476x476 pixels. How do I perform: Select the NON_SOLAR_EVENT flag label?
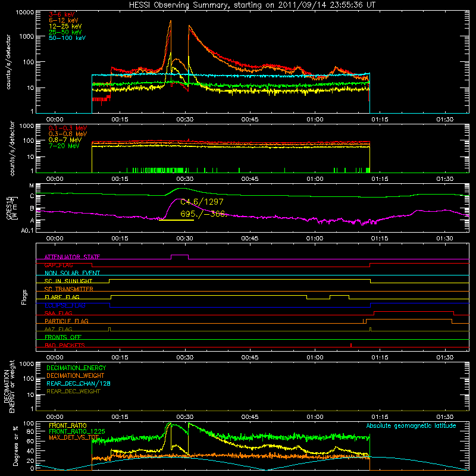[72, 273]
